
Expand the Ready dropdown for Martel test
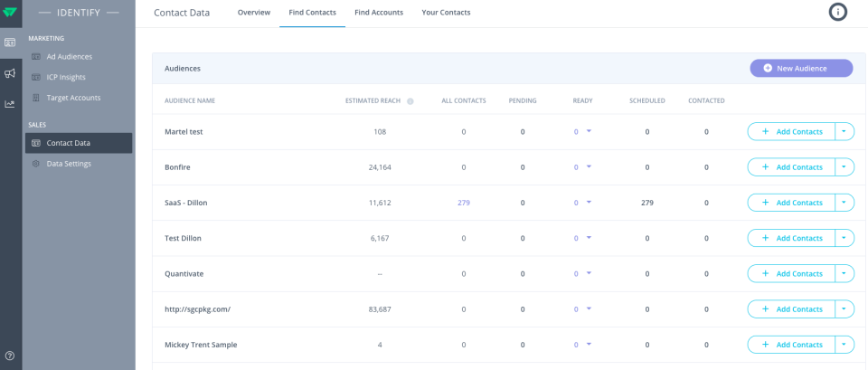coord(589,131)
